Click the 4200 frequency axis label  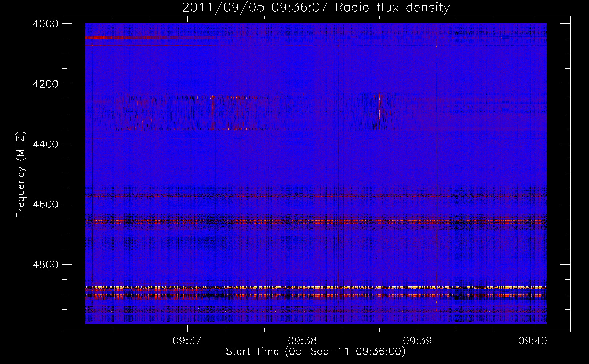coord(46,84)
